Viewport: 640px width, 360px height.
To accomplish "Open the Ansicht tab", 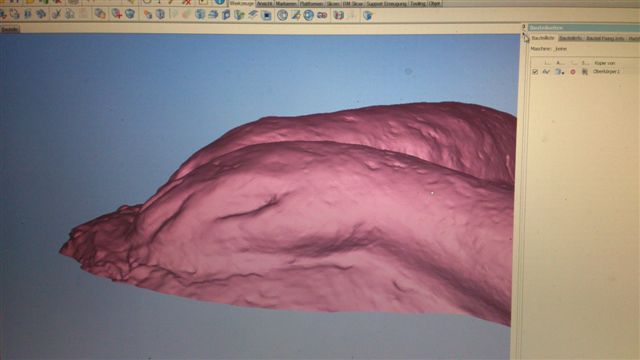I will [264, 3].
